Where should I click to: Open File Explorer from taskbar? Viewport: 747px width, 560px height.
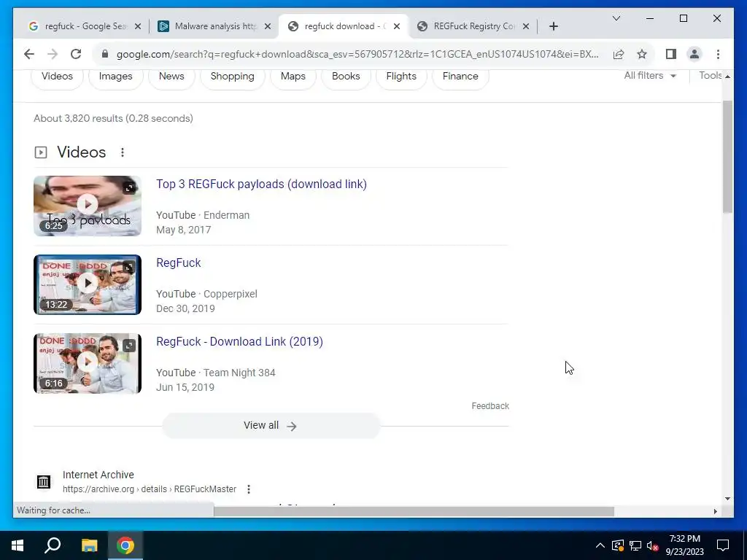[89, 545]
